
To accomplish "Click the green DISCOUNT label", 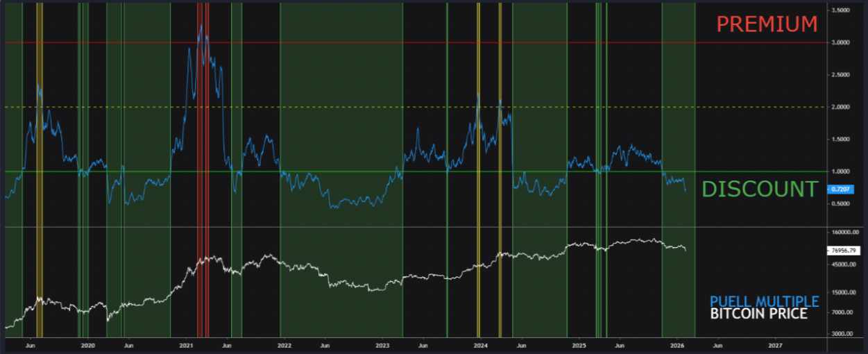I will pos(760,189).
